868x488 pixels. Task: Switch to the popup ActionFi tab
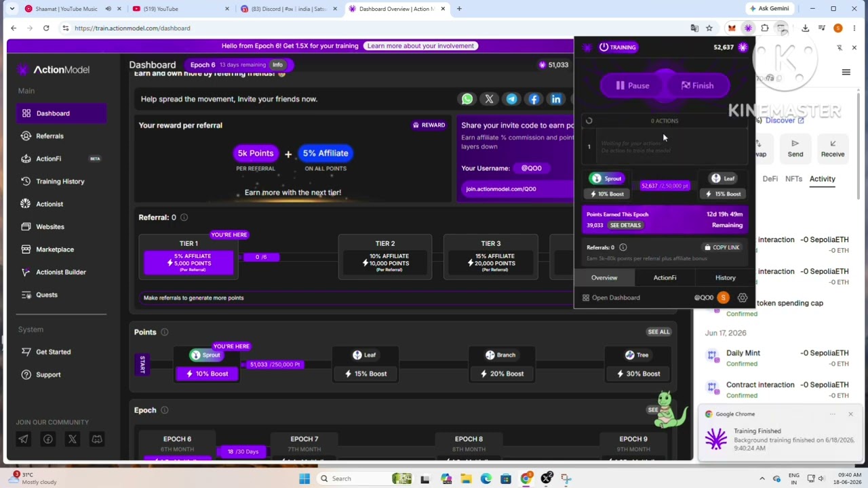point(665,277)
